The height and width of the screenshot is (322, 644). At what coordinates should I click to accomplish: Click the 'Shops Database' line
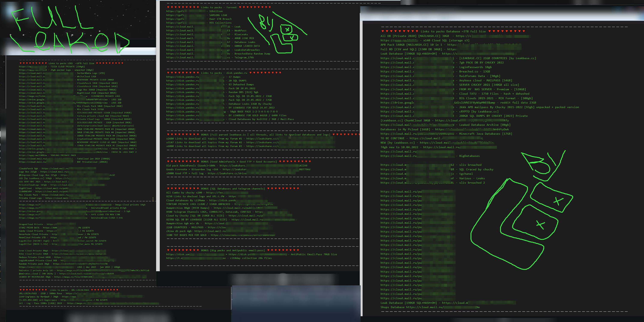click(x=430, y=307)
